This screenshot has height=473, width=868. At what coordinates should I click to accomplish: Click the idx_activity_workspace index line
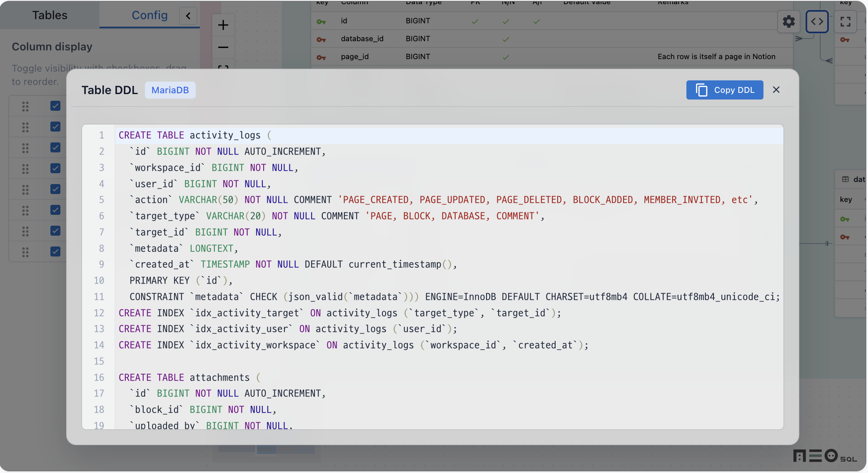pos(449,345)
